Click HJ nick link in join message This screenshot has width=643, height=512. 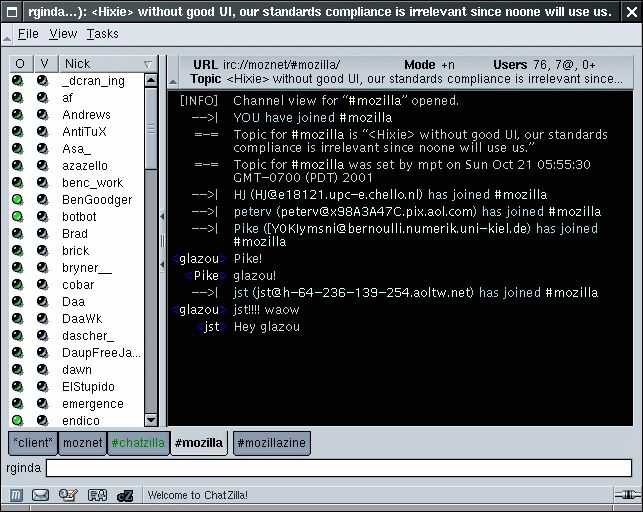[239, 194]
